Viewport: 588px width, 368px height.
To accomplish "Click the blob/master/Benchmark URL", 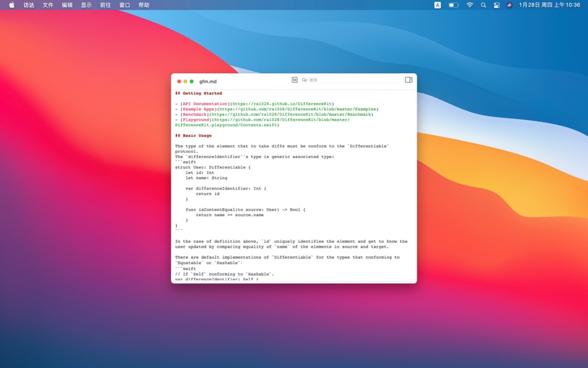I will 291,114.
